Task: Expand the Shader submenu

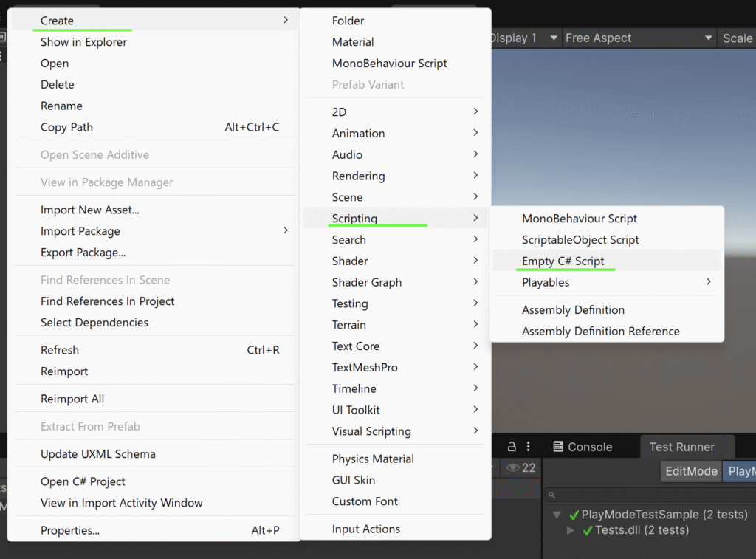Action: (x=396, y=261)
